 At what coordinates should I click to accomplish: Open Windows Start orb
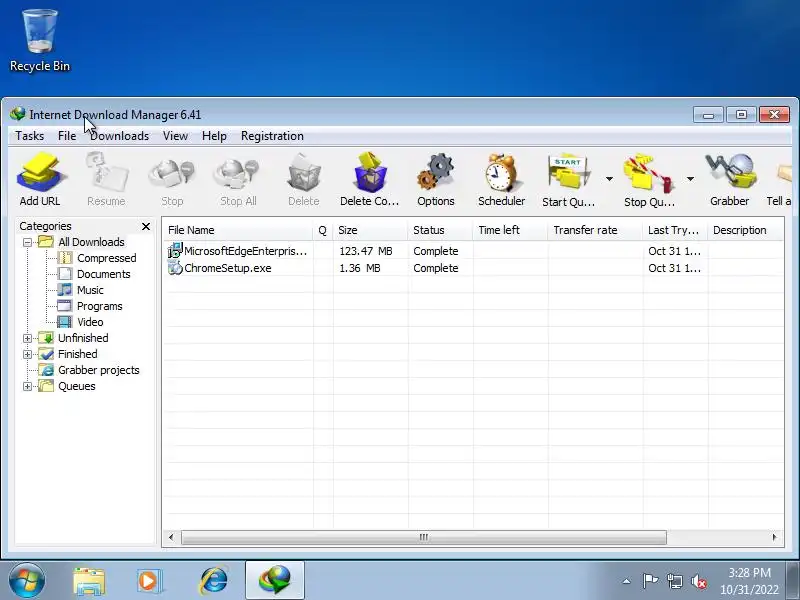click(x=27, y=581)
